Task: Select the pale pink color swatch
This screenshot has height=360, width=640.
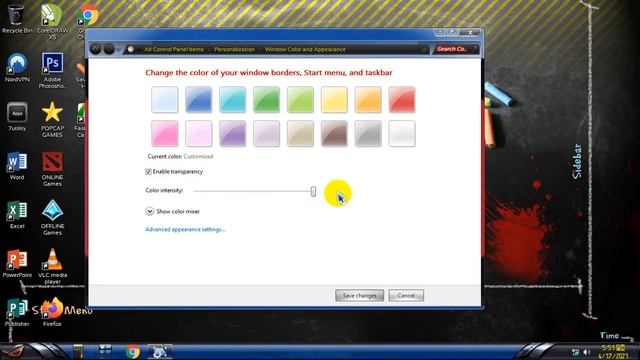Action: (x=199, y=133)
